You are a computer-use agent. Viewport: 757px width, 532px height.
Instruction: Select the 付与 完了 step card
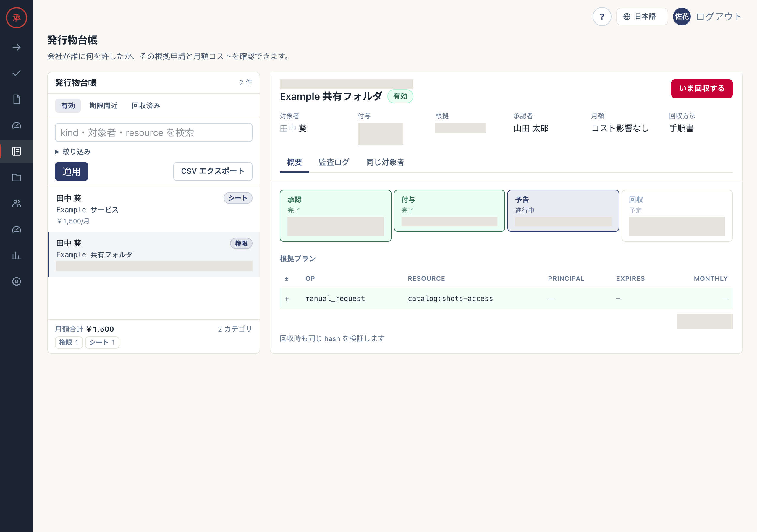pos(449,211)
